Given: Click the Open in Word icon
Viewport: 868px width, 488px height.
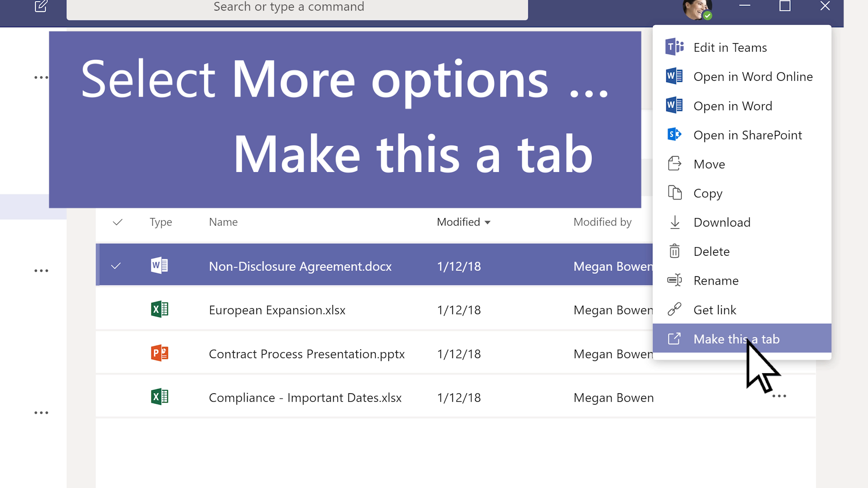Looking at the screenshot, I should tap(676, 106).
